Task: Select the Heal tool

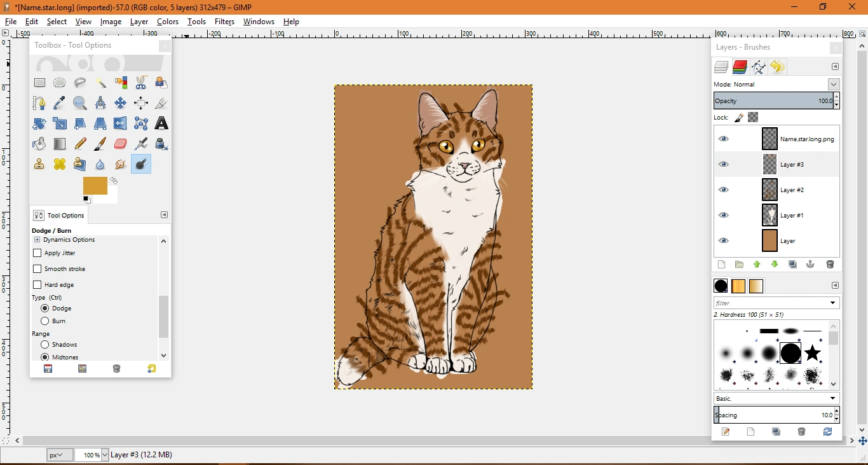Action: tap(60, 164)
